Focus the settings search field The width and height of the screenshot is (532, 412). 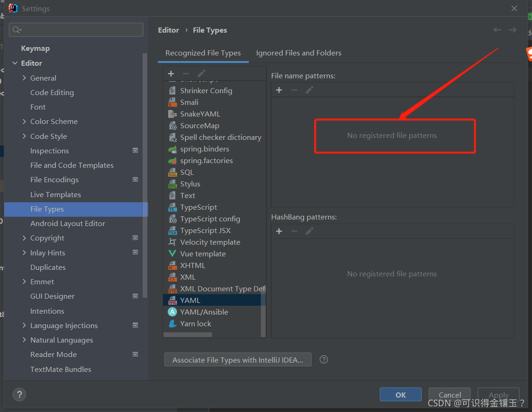coord(76,30)
